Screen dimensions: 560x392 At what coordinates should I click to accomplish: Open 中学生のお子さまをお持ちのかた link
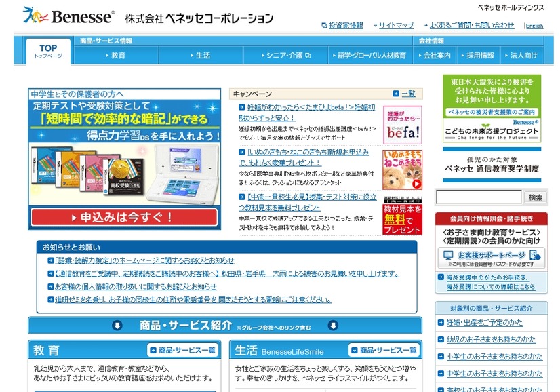tap(494, 374)
